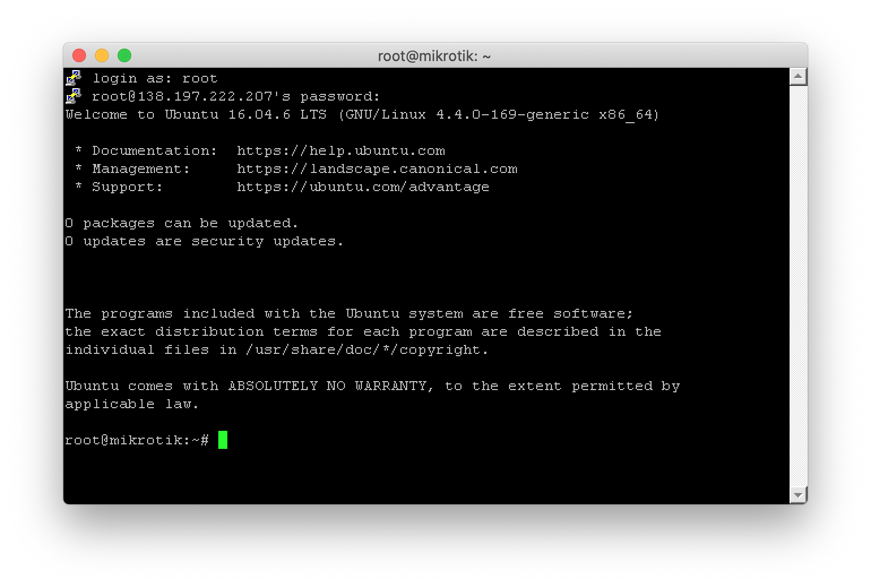
Task: Click the '0 updates are security updates.' line
Action: coord(204,241)
